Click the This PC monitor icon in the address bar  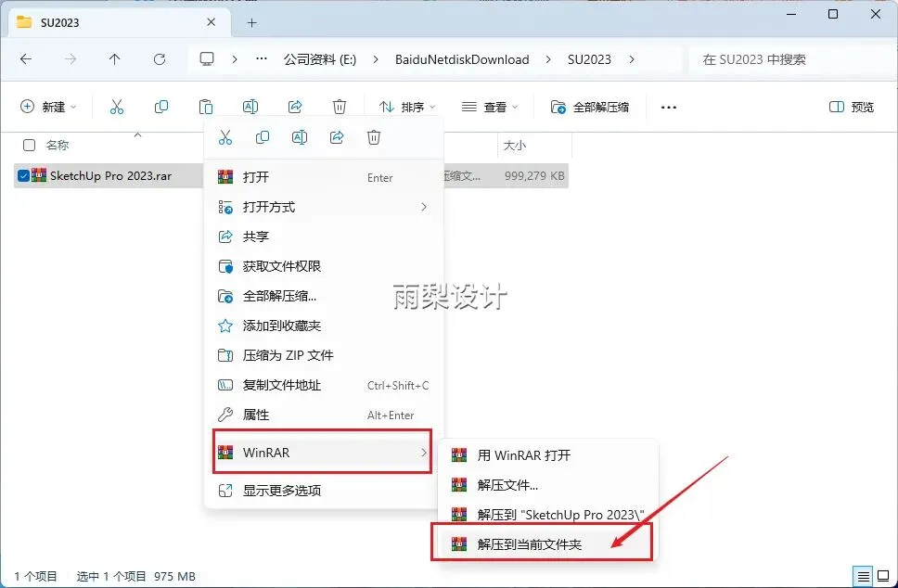207,59
